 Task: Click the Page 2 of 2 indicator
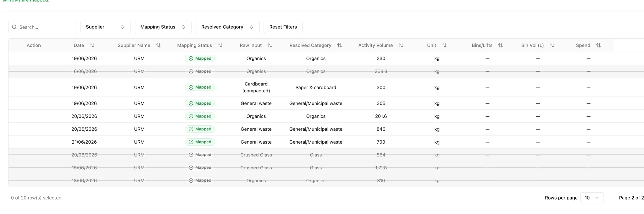click(x=631, y=198)
